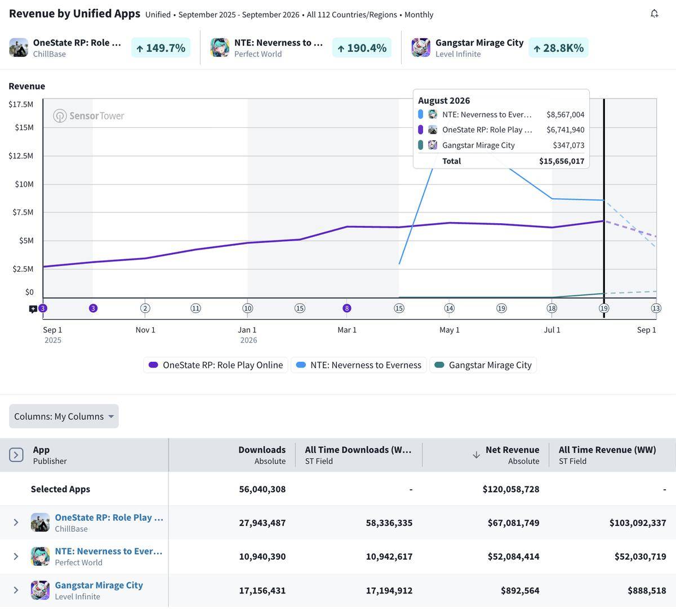Image resolution: width=676 pixels, height=616 pixels.
Task: Click the NTE Neverness app icon in top card
Action: pyautogui.click(x=220, y=48)
